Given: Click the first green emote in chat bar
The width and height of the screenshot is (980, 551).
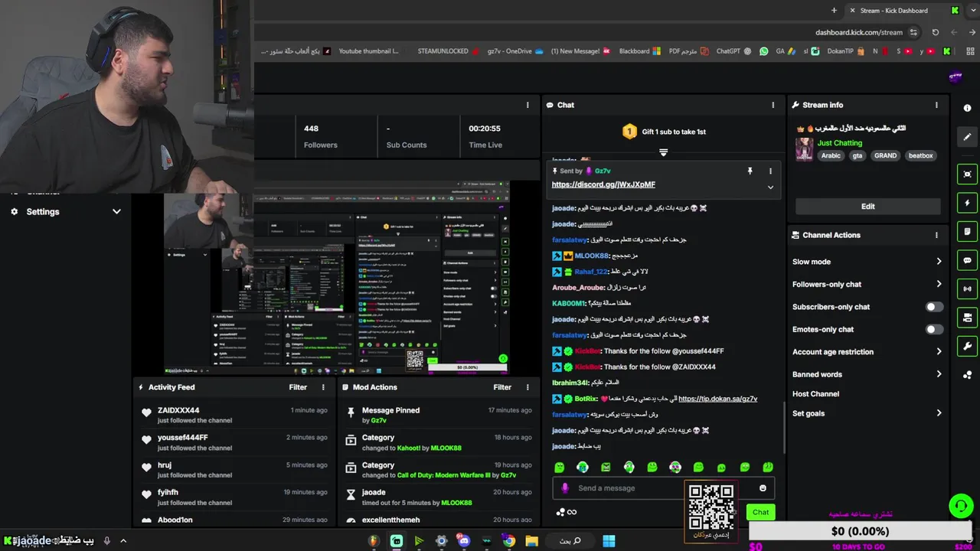Looking at the screenshot, I should point(560,467).
